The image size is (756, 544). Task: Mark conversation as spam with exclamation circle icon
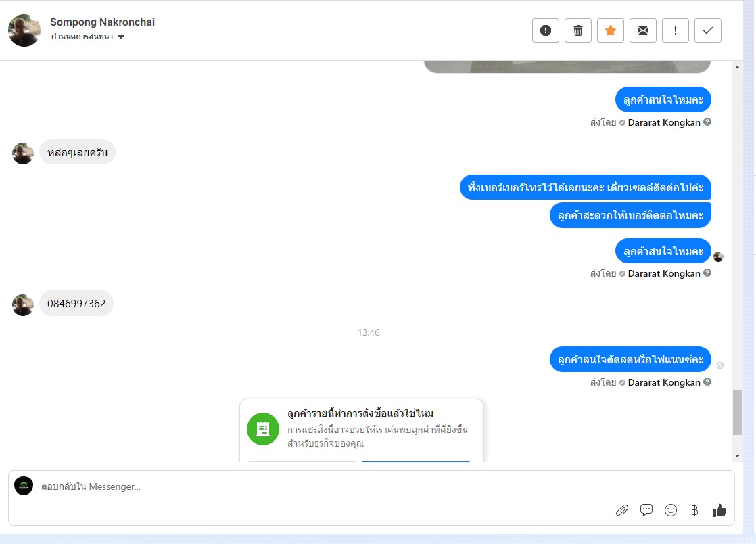point(545,30)
